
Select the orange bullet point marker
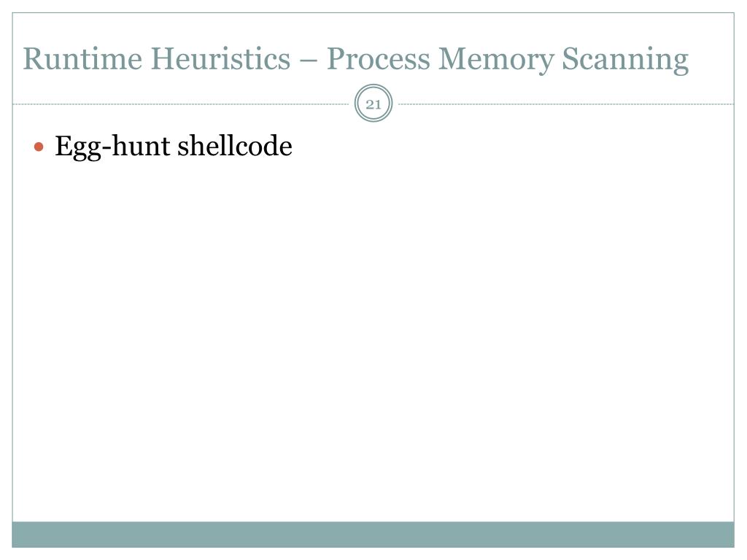coord(39,146)
